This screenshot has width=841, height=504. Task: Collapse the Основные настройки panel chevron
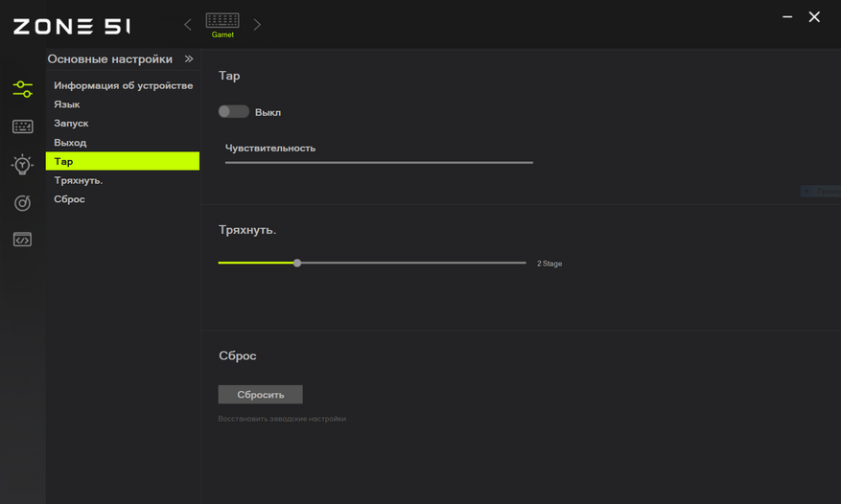189,59
